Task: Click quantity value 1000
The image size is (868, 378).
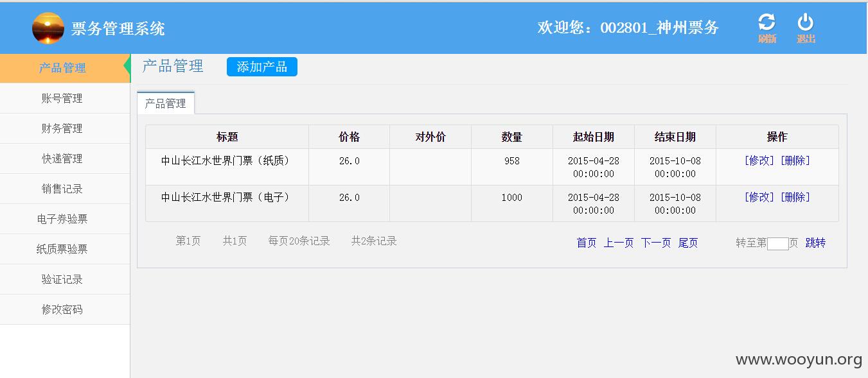Action: [x=512, y=198]
